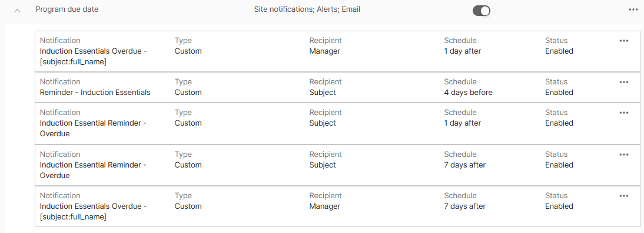The image size is (644, 233).
Task: Click the 7 days after schedule for Subject
Action: (464, 165)
